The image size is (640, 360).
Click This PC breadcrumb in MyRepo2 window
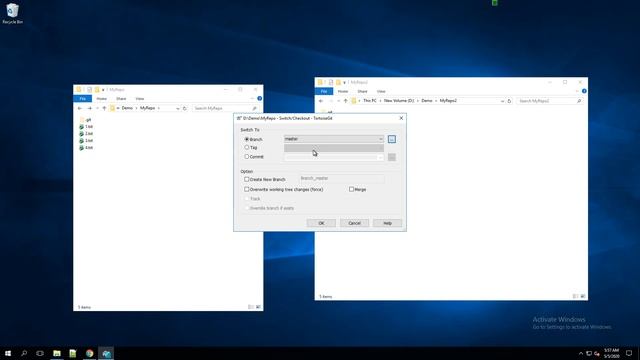coord(370,100)
